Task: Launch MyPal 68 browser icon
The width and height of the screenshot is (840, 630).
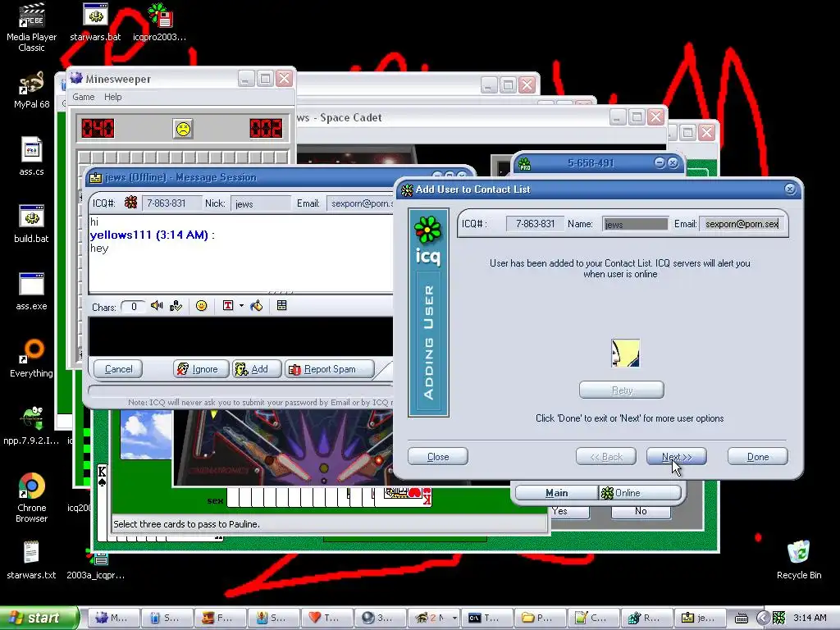Action: [x=31, y=90]
